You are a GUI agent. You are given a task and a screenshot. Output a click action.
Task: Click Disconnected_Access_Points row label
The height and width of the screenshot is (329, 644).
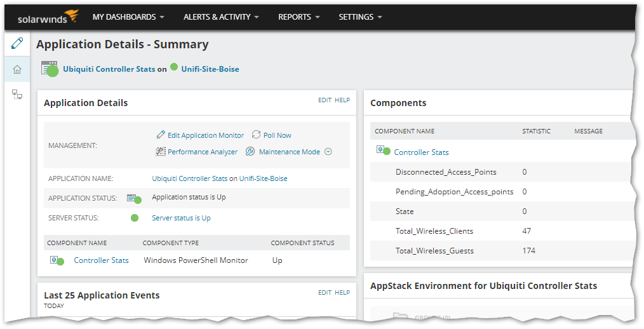tap(446, 172)
